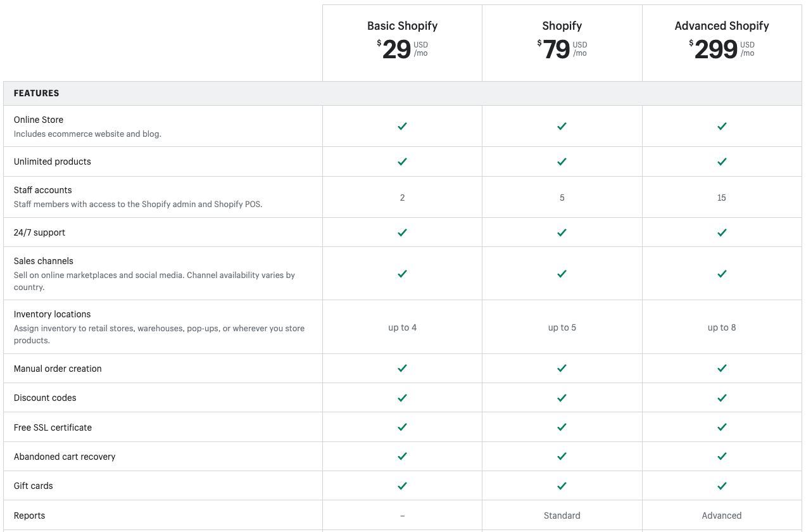Click the Standard reports value for Shopify
Image resolution: width=806 pixels, height=532 pixels.
pos(562,516)
